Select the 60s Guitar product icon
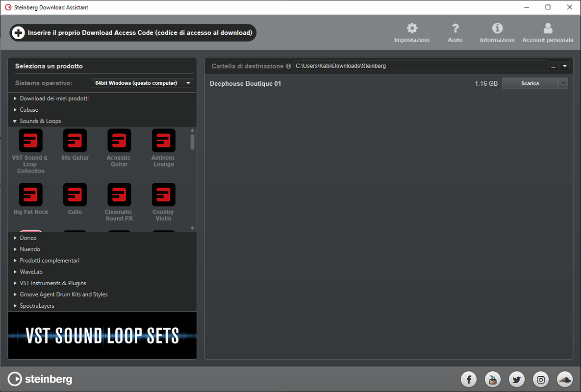The height and width of the screenshot is (392, 581). (x=75, y=140)
